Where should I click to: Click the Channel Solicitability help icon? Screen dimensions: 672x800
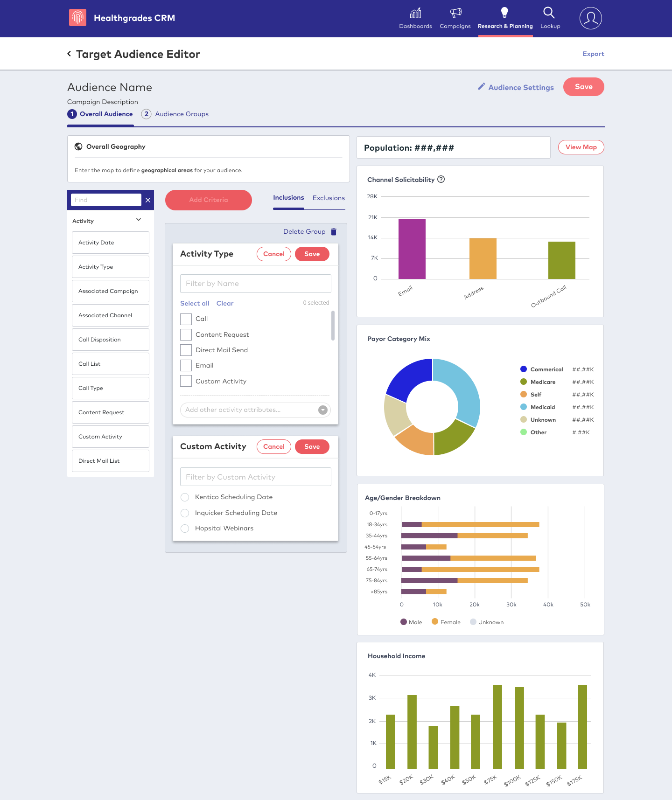[x=441, y=179]
